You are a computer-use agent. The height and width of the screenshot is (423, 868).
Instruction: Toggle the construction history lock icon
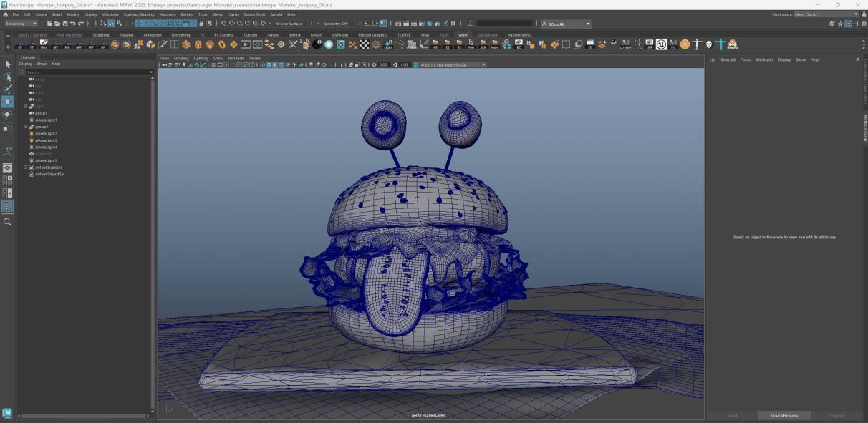383,24
